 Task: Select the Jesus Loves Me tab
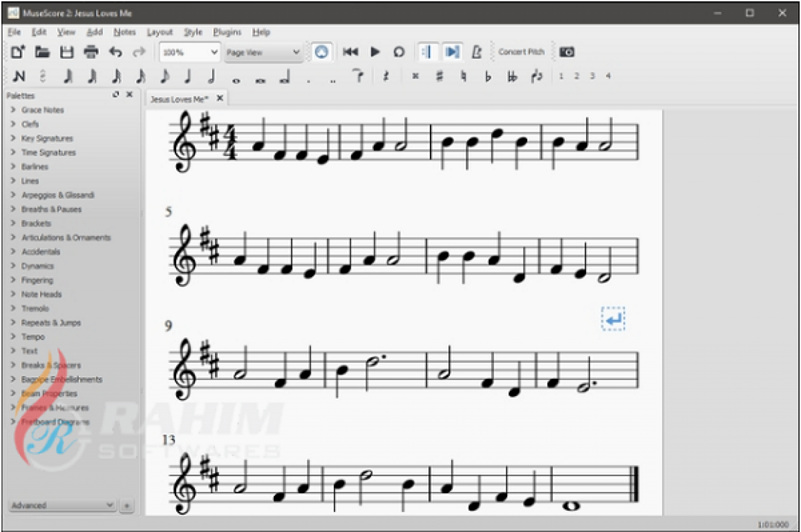click(180, 98)
